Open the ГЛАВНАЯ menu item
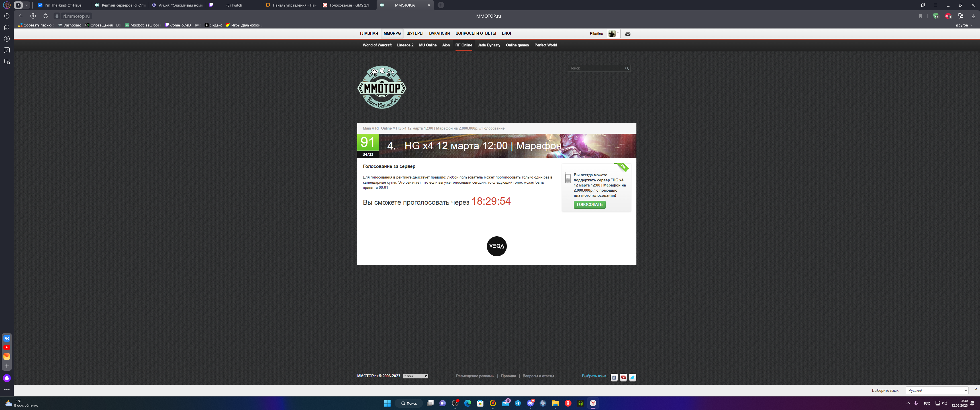Image resolution: width=980 pixels, height=410 pixels. click(369, 34)
